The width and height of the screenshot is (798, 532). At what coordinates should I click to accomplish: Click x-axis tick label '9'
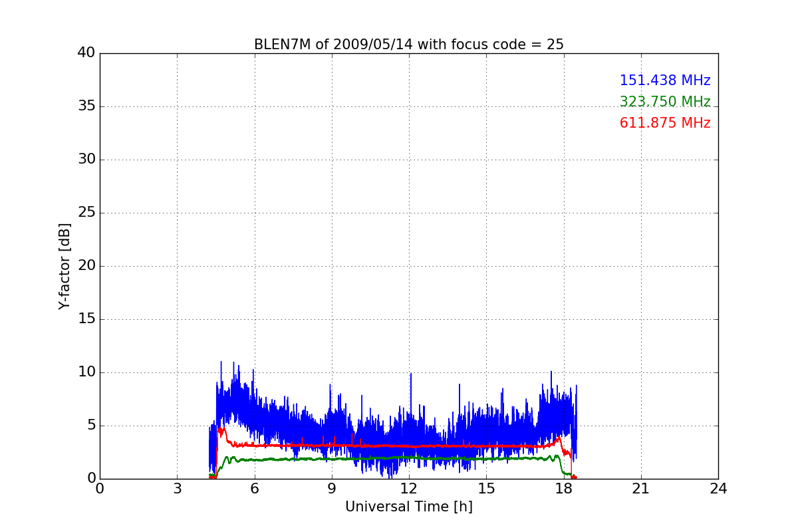pyautogui.click(x=332, y=489)
